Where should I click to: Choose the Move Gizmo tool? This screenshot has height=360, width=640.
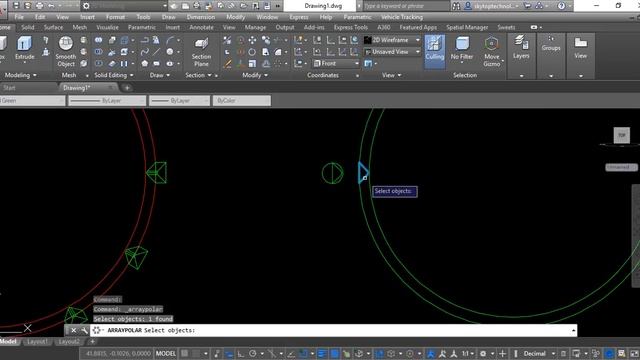pyautogui.click(x=491, y=51)
